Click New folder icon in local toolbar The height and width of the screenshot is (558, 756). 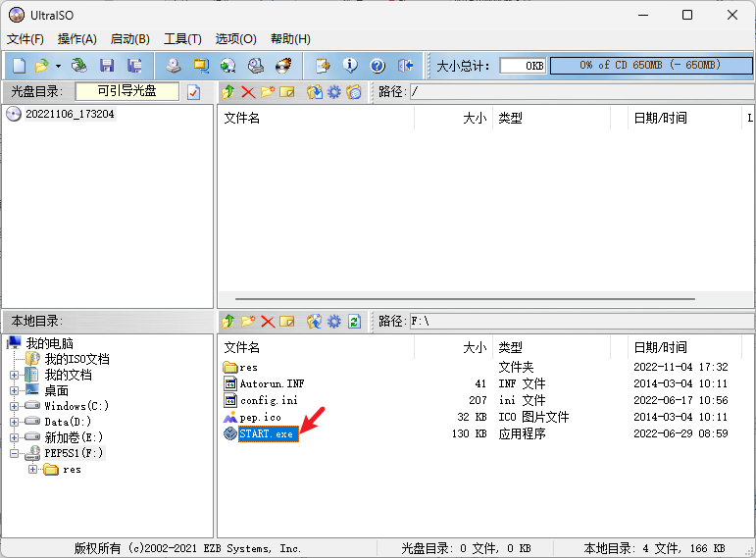pos(248,322)
